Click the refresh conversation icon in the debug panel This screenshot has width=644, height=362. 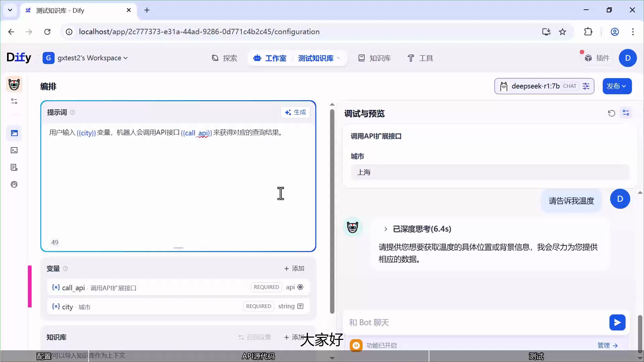(611, 113)
